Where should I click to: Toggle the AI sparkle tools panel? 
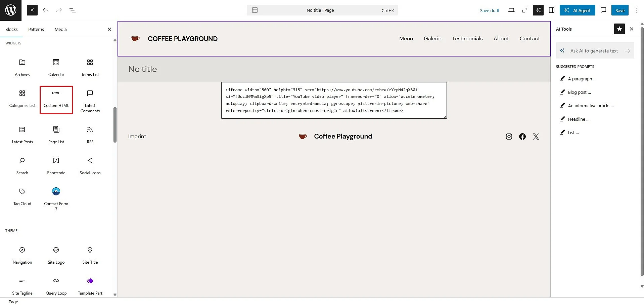[538, 10]
